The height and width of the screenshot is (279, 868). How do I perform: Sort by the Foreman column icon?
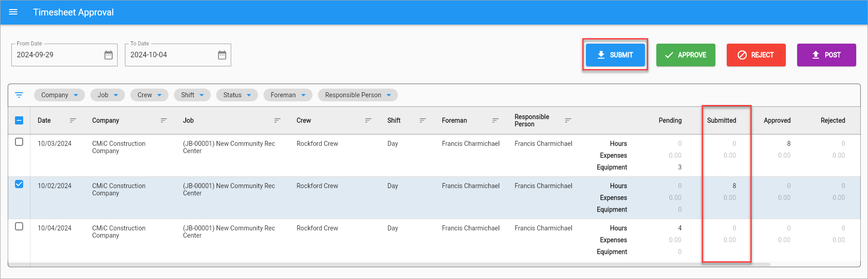point(496,120)
